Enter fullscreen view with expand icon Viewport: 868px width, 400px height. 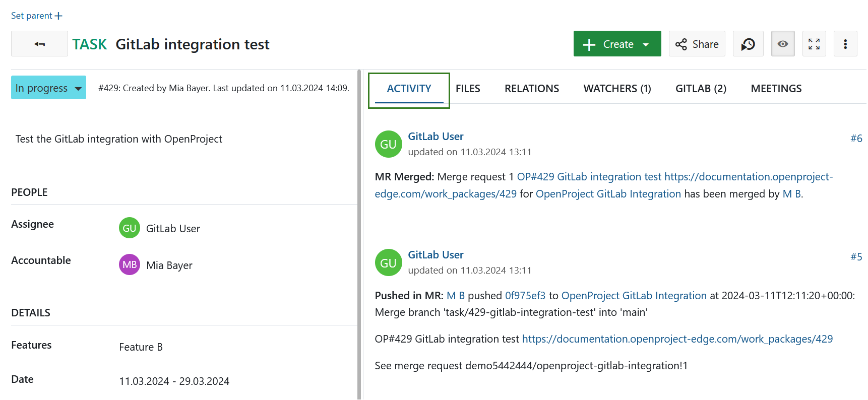click(814, 44)
